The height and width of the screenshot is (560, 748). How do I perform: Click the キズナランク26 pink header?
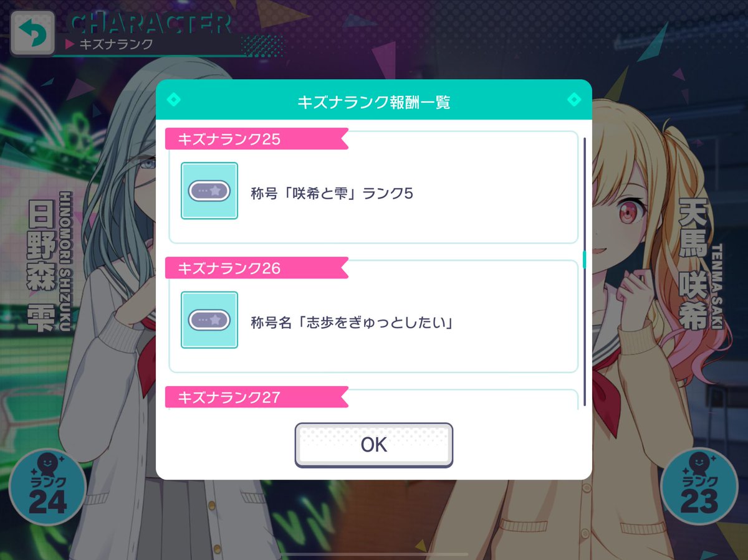(x=256, y=268)
